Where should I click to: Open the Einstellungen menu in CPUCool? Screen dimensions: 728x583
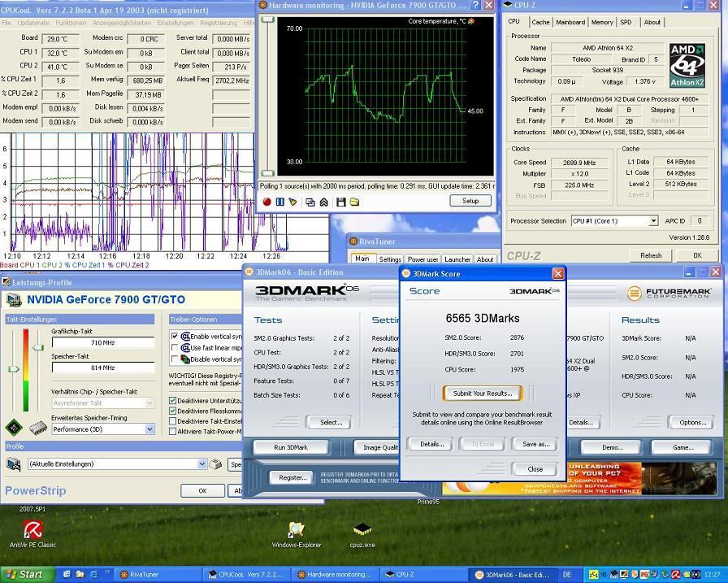coord(175,23)
